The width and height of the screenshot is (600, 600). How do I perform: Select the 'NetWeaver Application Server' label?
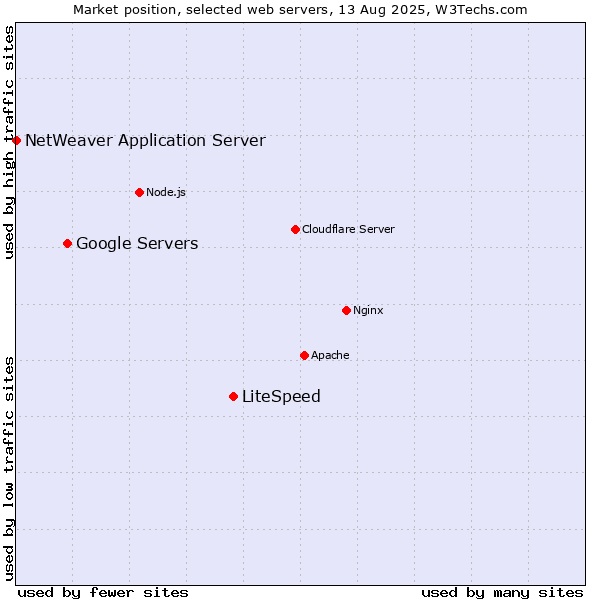(145, 141)
